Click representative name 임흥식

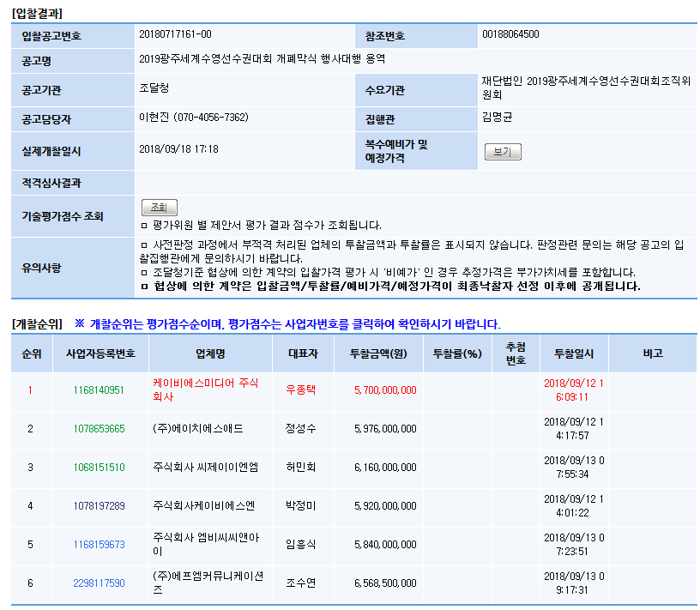[301, 544]
